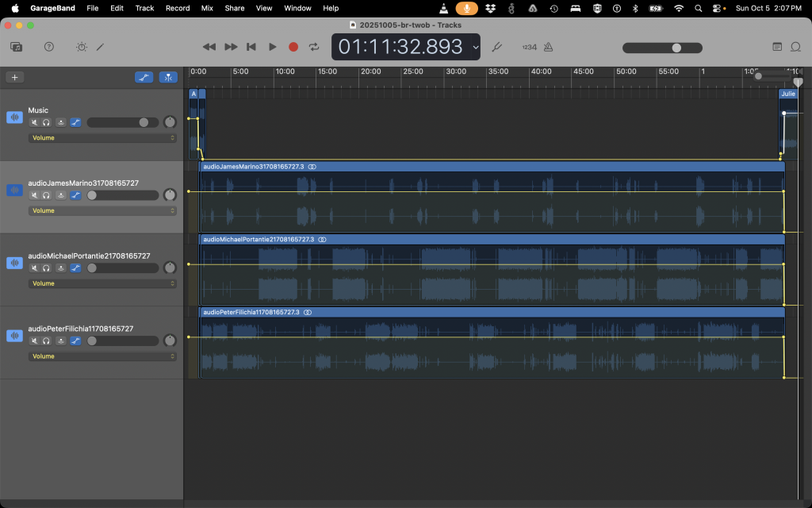This screenshot has width=812, height=508.
Task: Open the Mix menu
Action: [x=207, y=8]
